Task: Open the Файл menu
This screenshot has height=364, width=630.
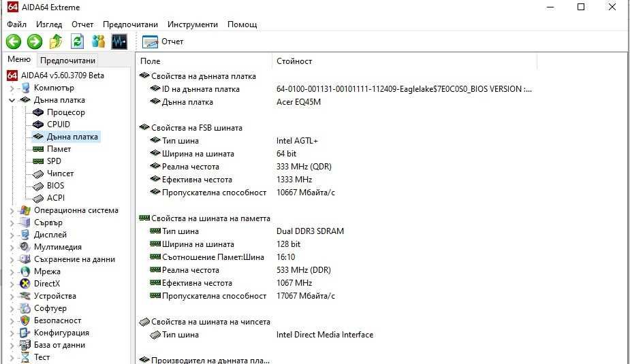Action: (x=16, y=24)
